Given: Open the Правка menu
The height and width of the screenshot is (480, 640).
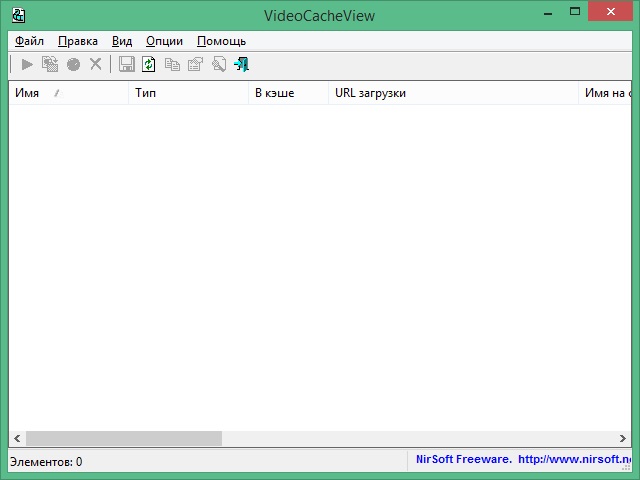Looking at the screenshot, I should (78, 41).
